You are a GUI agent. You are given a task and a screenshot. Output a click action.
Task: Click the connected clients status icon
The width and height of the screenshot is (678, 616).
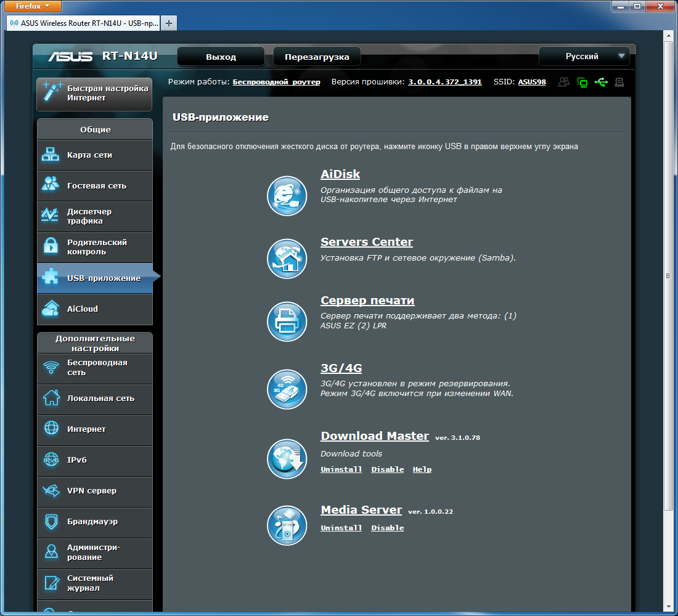pos(563,82)
